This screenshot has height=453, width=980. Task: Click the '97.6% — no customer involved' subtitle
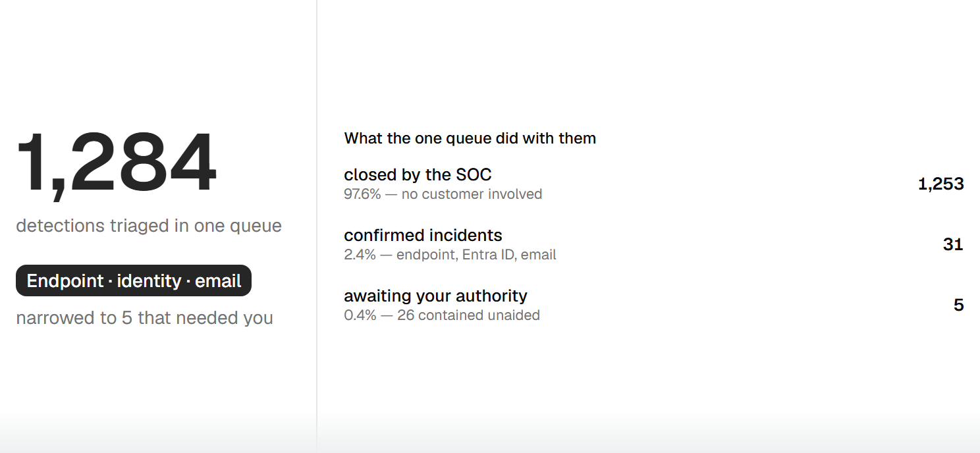pos(443,194)
